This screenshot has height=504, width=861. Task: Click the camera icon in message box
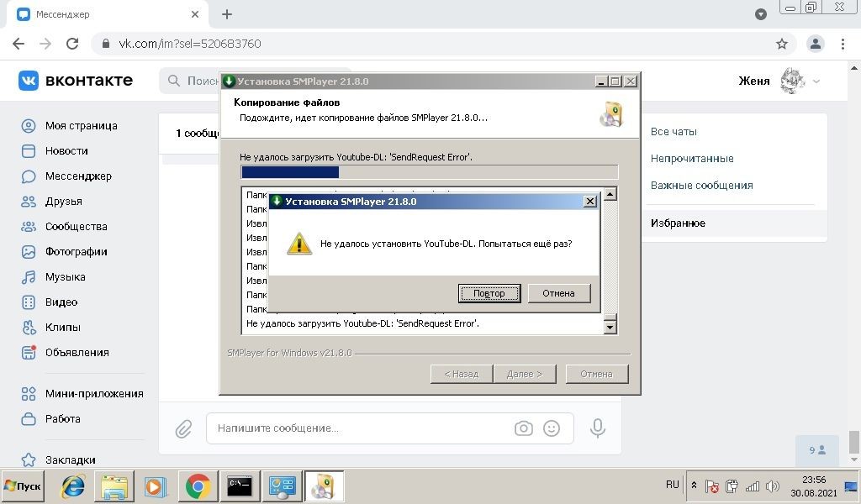(524, 428)
